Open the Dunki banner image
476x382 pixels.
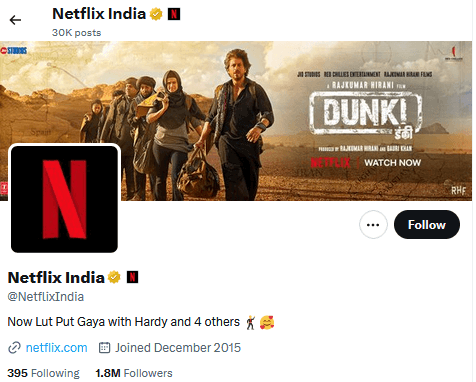tap(236, 121)
